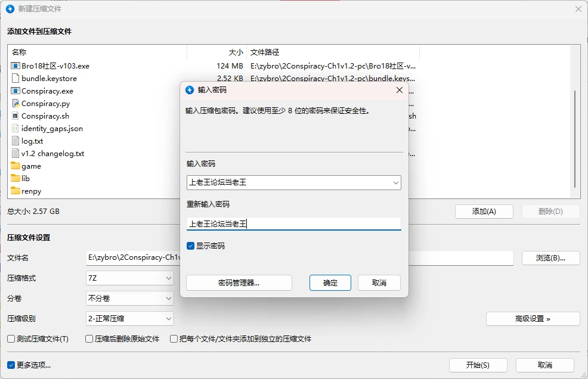
Task: Expand 高级设置 options
Action: (533, 319)
